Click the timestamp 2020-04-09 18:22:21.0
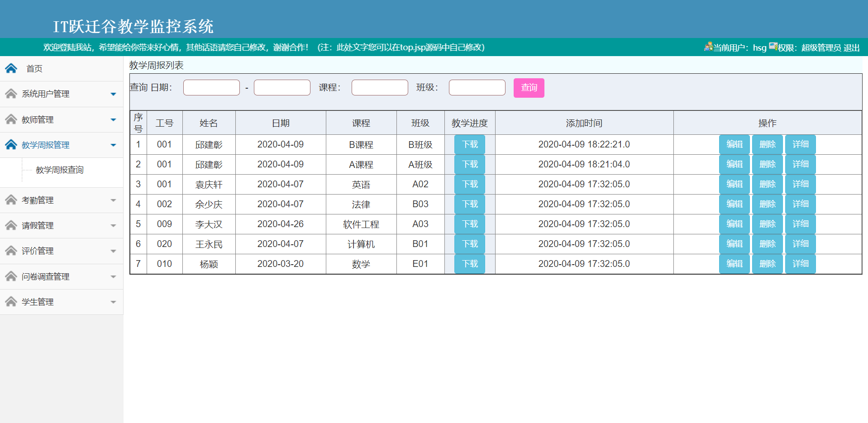The height and width of the screenshot is (423, 868). pyautogui.click(x=584, y=144)
